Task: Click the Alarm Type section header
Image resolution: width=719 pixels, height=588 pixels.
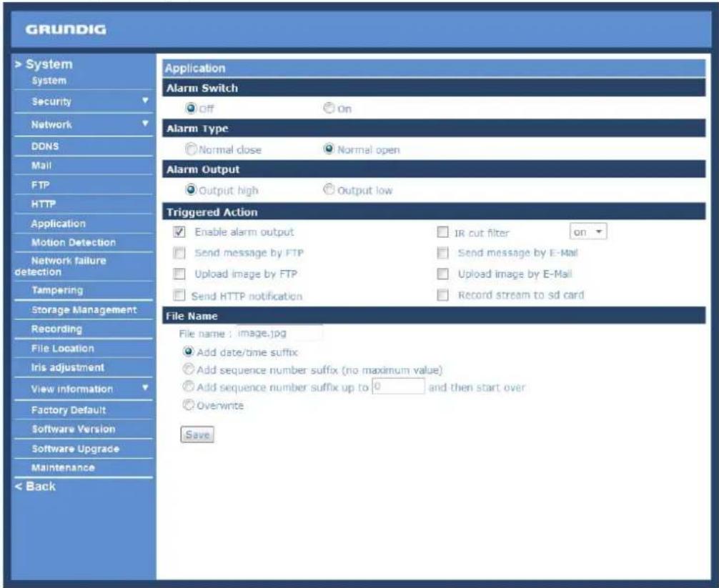Action: 434,129
